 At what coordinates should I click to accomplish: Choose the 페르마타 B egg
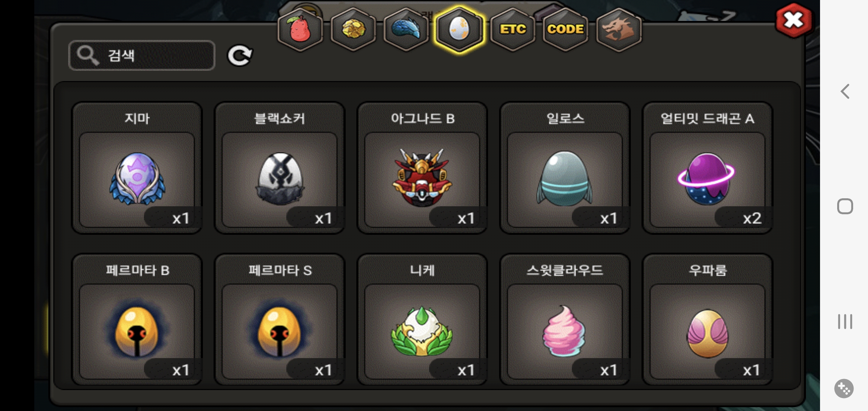[137, 320]
